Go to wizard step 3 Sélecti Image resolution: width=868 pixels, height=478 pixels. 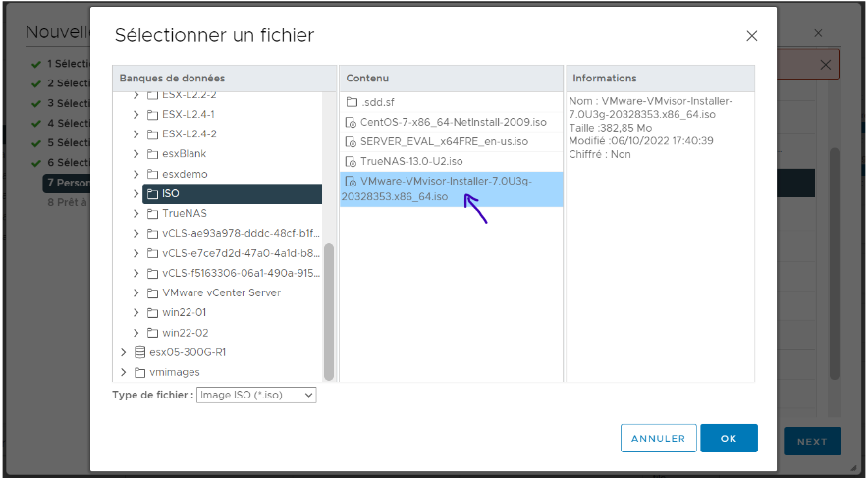tap(61, 103)
